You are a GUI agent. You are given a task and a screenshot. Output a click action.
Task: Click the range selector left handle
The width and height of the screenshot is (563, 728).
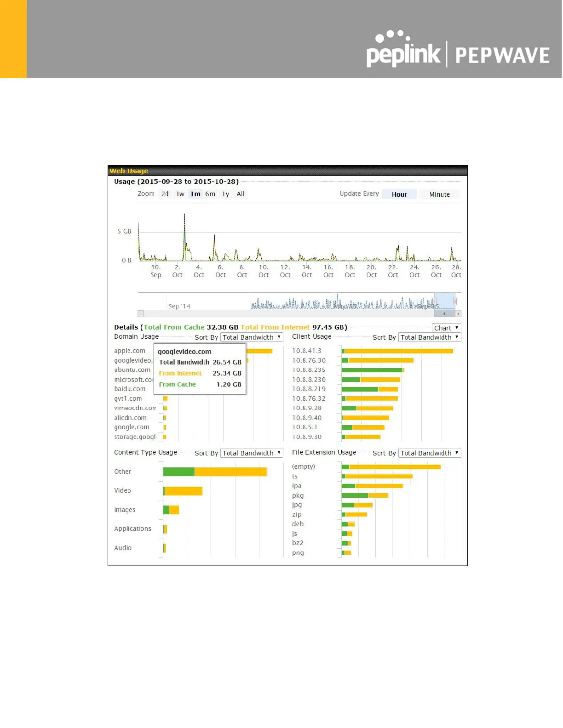tap(434, 301)
